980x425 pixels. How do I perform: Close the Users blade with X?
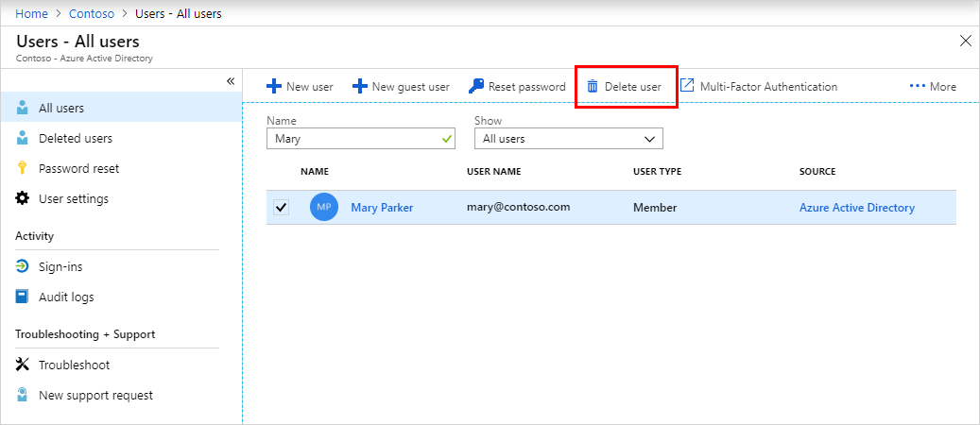(x=965, y=42)
